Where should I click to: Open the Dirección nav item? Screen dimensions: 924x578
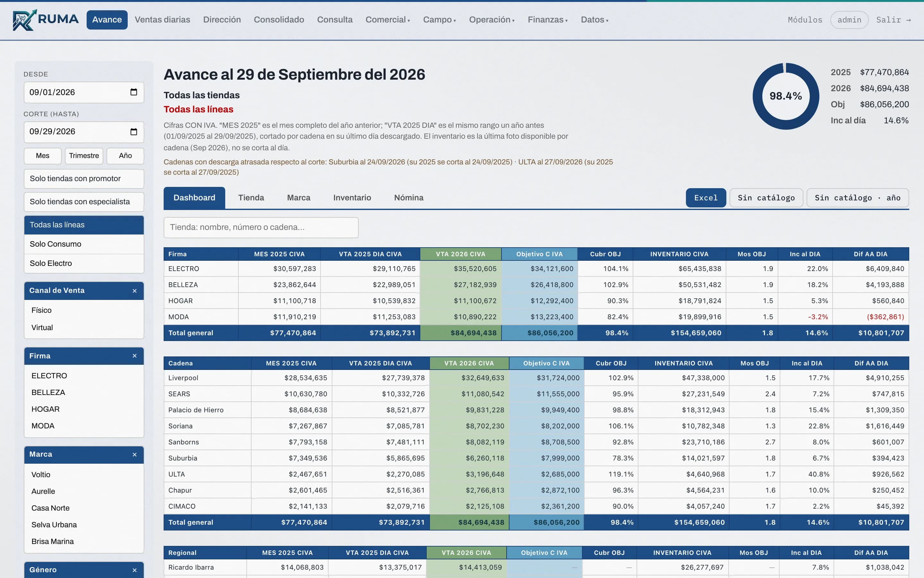[x=222, y=20]
